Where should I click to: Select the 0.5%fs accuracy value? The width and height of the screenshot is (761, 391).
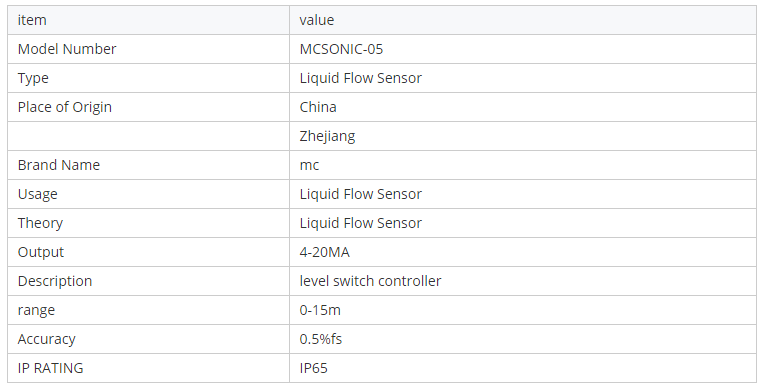tap(321, 339)
